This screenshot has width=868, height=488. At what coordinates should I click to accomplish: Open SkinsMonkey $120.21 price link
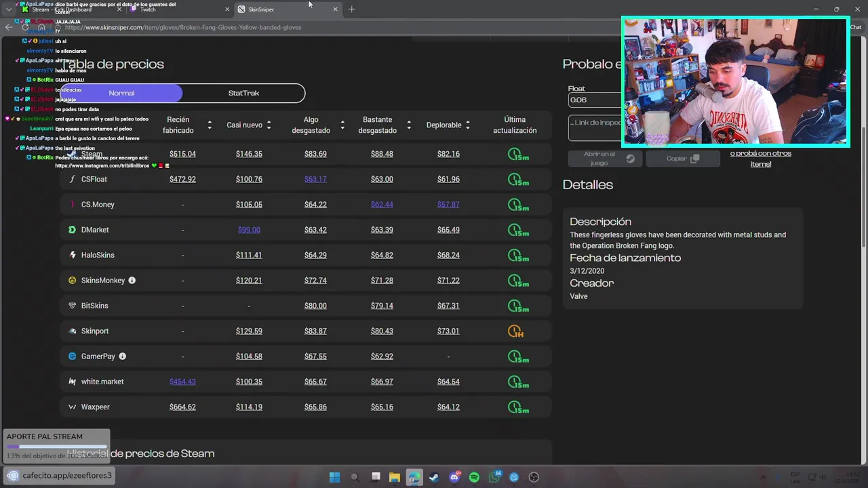click(249, 281)
